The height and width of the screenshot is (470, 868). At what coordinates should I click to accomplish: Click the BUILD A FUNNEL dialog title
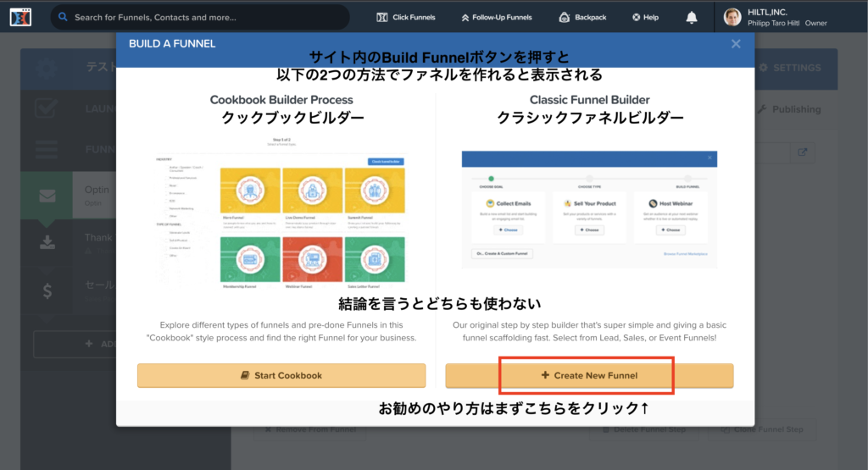[172, 44]
